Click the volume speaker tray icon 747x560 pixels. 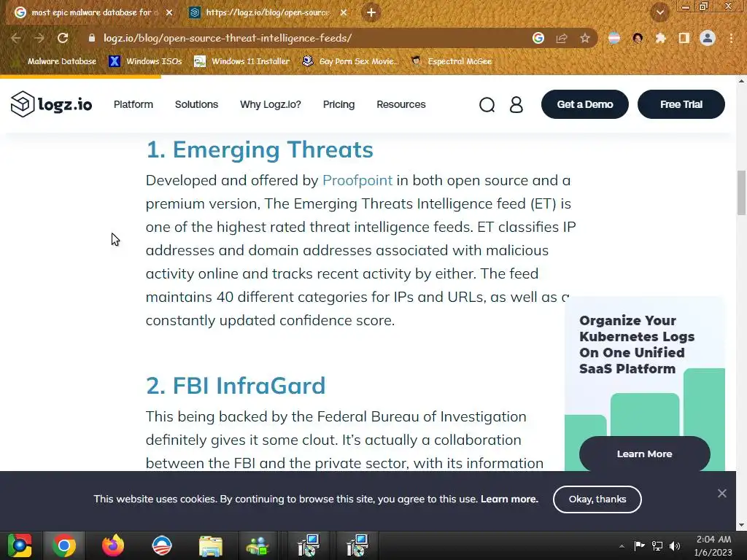click(675, 545)
